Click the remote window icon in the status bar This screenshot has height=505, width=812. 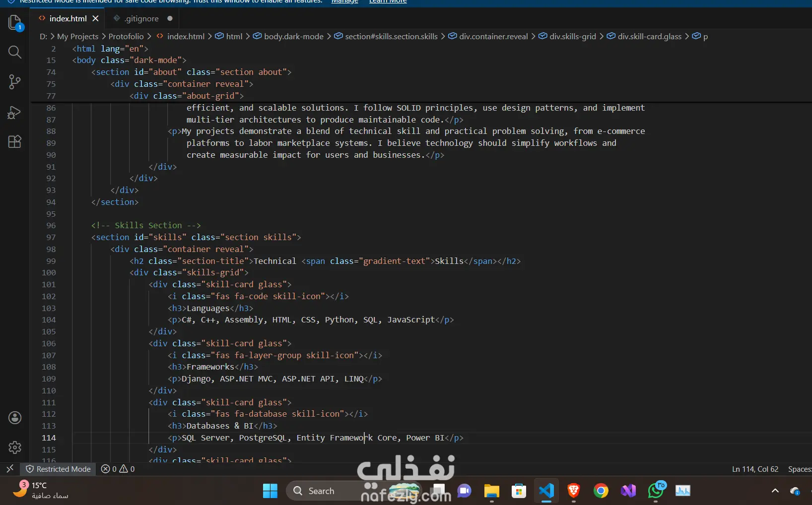coord(10,469)
